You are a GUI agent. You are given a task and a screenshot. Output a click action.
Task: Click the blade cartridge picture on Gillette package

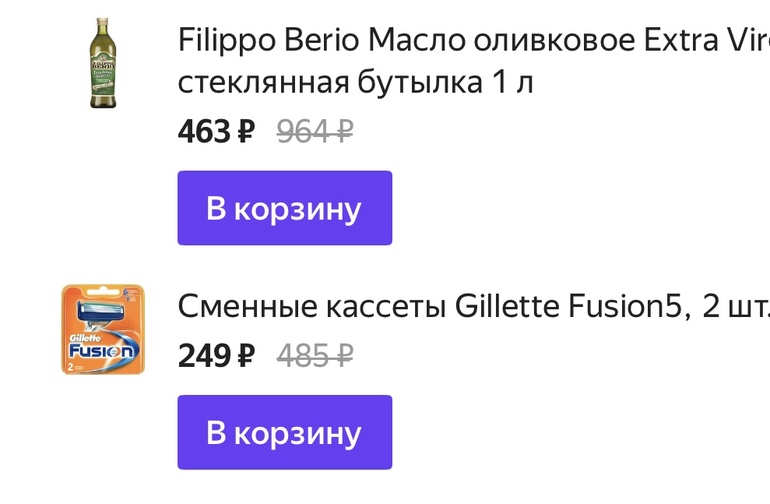tap(102, 313)
